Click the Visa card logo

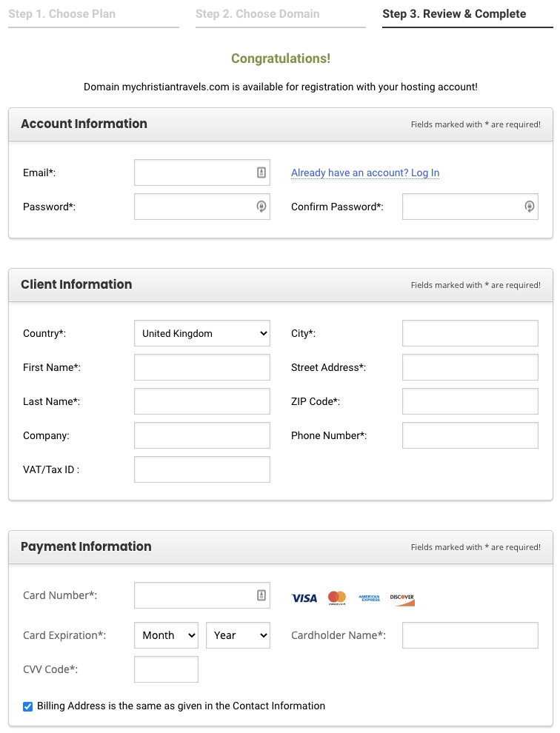point(304,598)
